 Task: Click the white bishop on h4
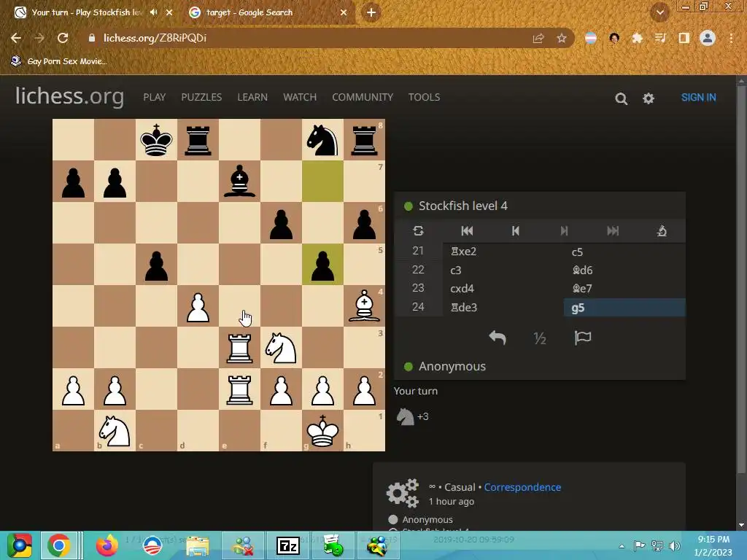point(365,306)
